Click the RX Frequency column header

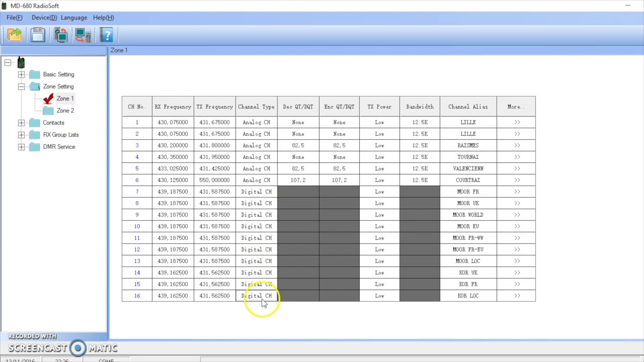pyautogui.click(x=173, y=107)
